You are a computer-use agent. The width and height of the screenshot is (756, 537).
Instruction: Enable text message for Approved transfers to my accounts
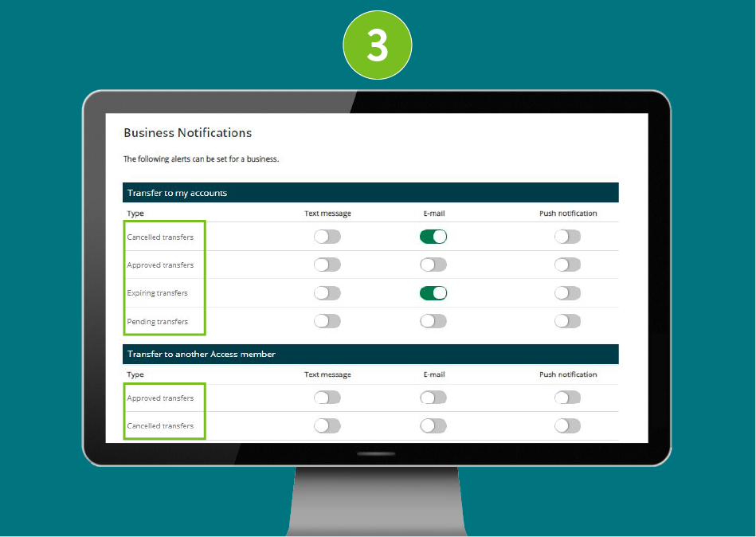pos(327,265)
